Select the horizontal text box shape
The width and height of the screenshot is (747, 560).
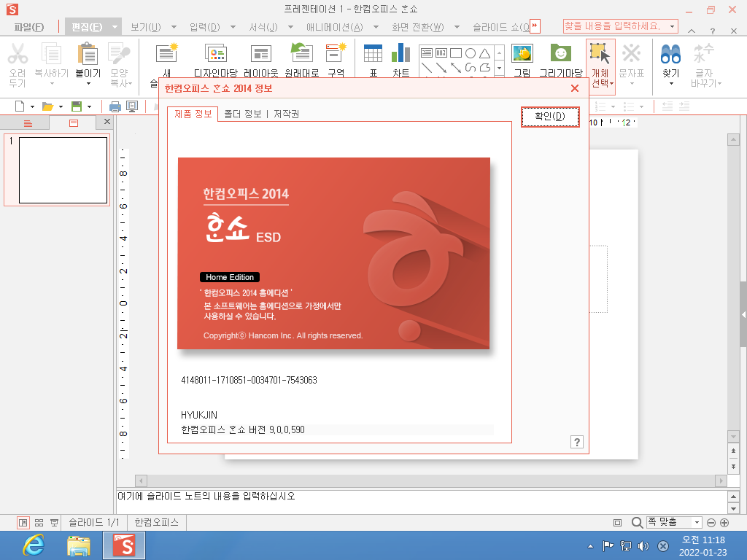click(x=427, y=52)
